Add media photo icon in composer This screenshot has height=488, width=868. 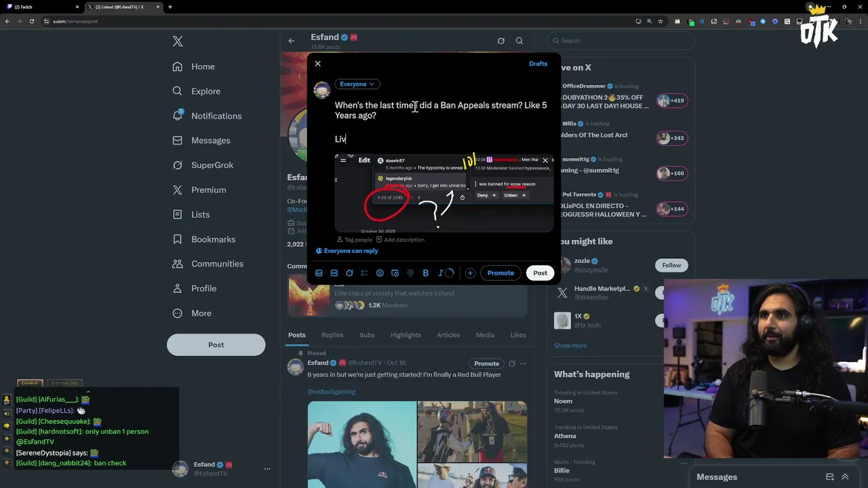coord(319,273)
